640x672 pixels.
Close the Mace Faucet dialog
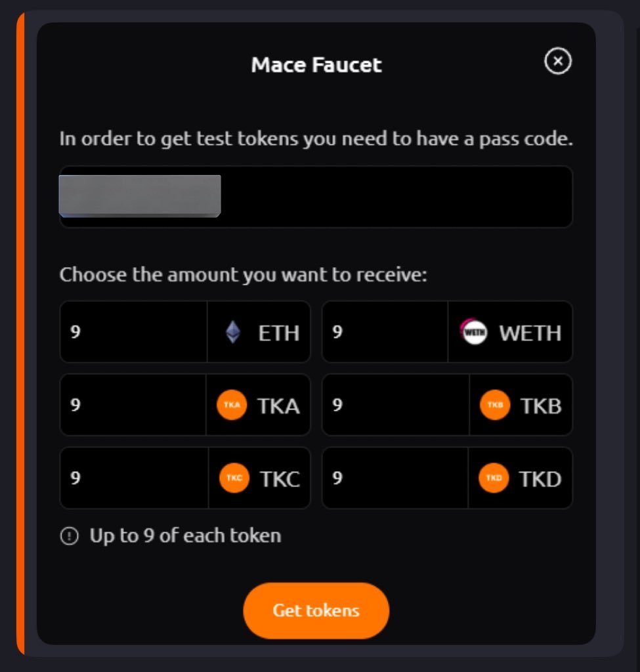coord(558,62)
